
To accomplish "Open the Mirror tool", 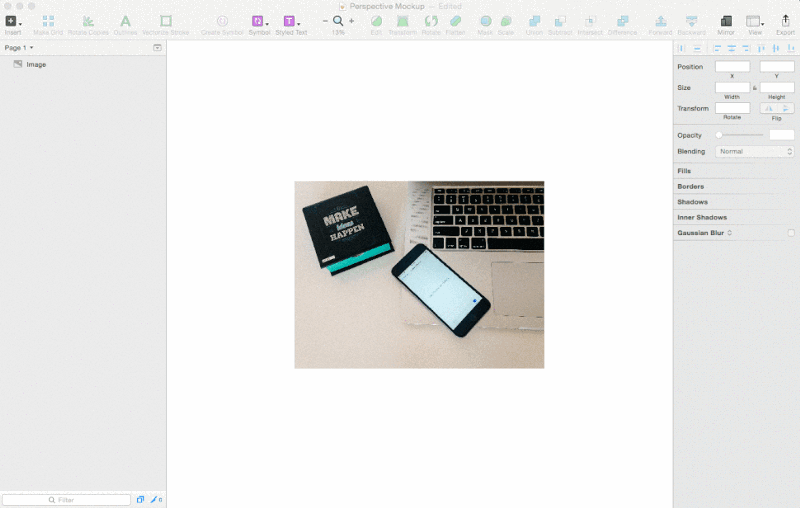I will pyautogui.click(x=726, y=21).
